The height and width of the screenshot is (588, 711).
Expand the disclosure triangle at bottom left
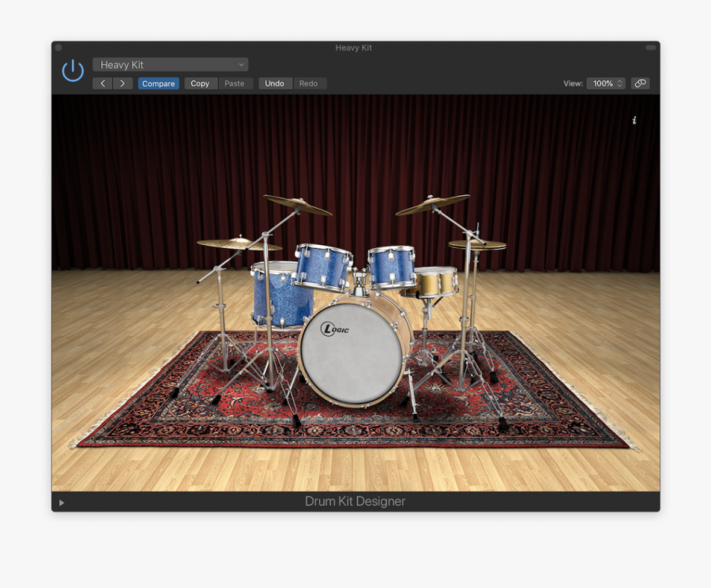[x=62, y=502]
